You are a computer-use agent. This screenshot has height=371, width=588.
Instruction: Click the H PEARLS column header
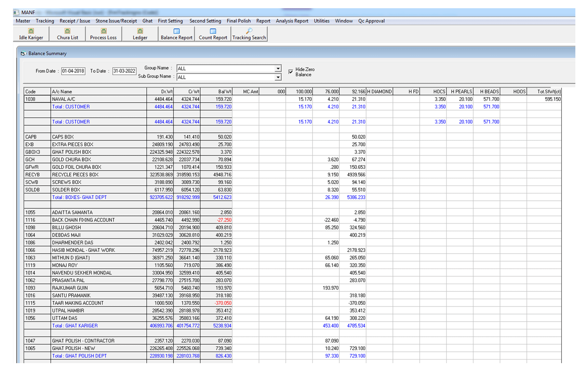pyautogui.click(x=460, y=92)
